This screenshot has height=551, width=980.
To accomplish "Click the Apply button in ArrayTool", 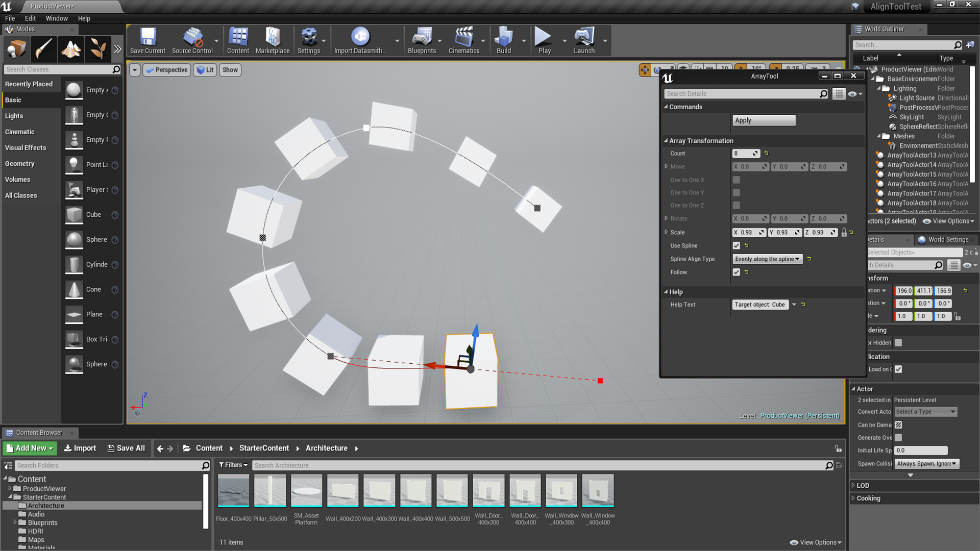I will point(764,120).
